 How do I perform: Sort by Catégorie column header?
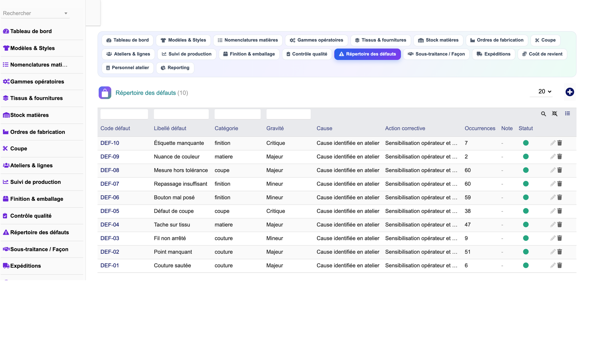[226, 128]
